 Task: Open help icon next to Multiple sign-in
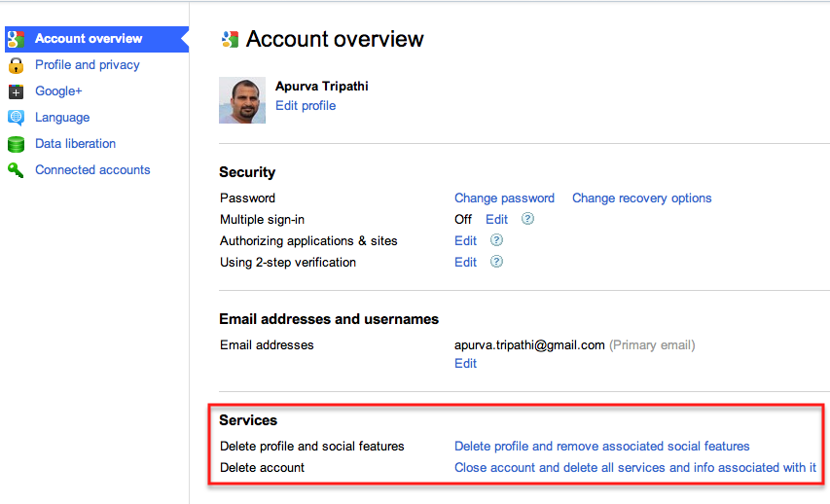527,219
